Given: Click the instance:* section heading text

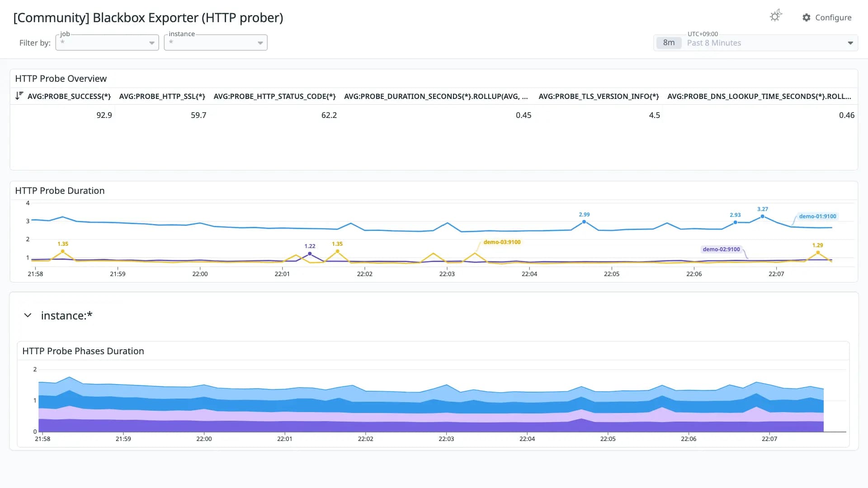Looking at the screenshot, I should tap(66, 315).
